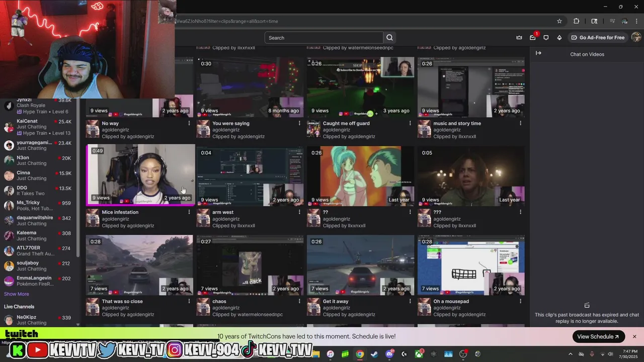This screenshot has height=362, width=644.
Task: Open Steam in taskbar
Action: pyautogui.click(x=374, y=354)
